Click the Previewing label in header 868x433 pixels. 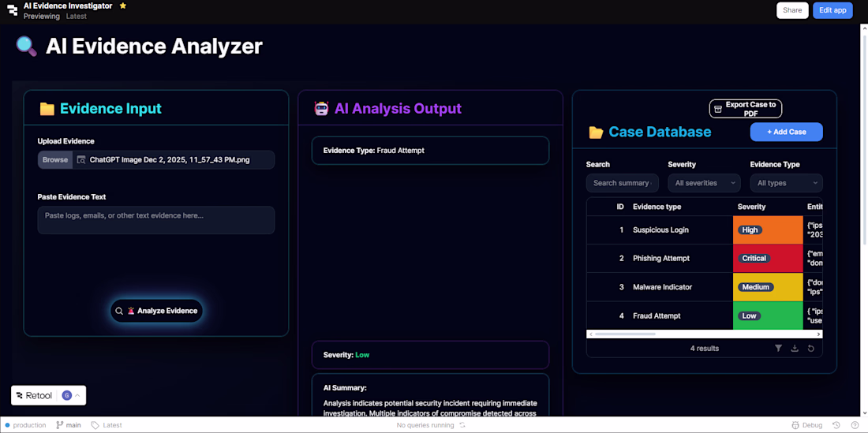[x=42, y=16]
